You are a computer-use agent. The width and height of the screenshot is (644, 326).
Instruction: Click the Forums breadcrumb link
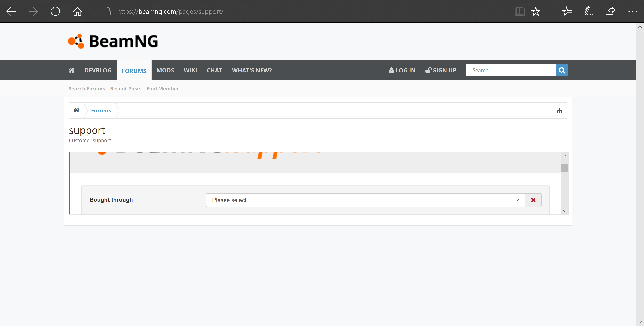point(101,111)
